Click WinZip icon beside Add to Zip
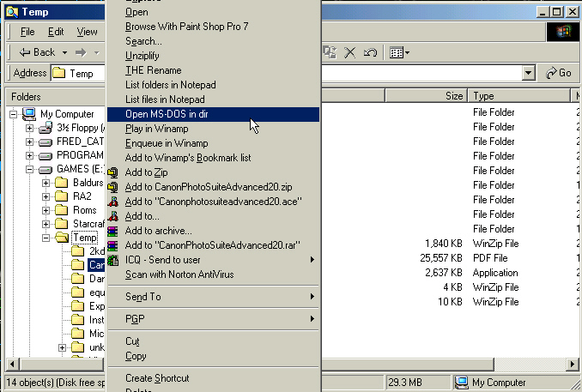This screenshot has width=582, height=392. pyautogui.click(x=112, y=172)
